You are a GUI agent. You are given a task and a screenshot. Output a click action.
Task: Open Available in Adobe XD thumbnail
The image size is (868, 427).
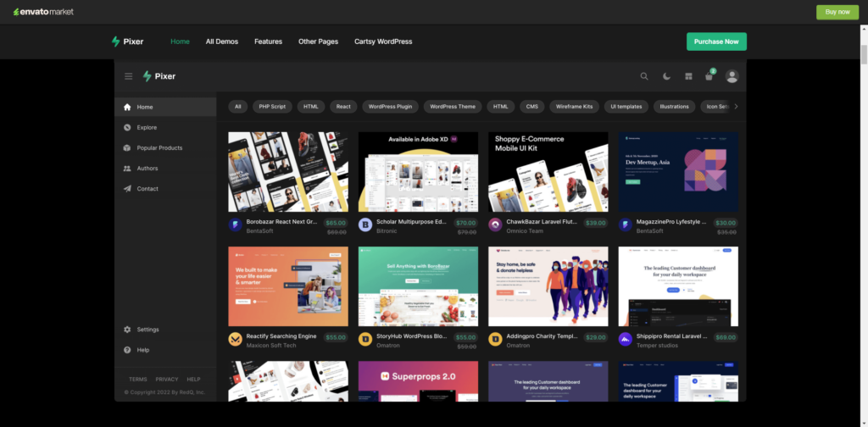(x=418, y=171)
